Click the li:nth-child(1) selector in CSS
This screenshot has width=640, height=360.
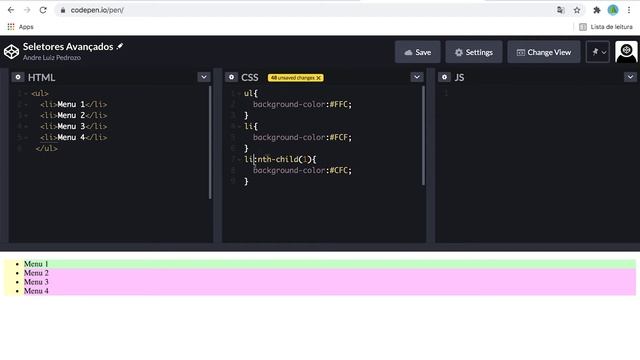(x=278, y=160)
